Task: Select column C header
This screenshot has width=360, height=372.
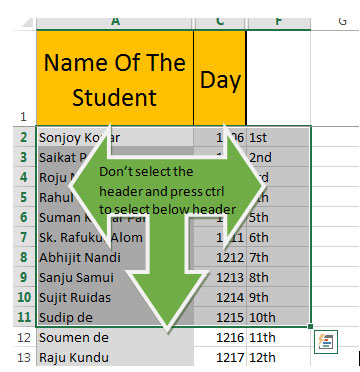Action: pos(220,23)
